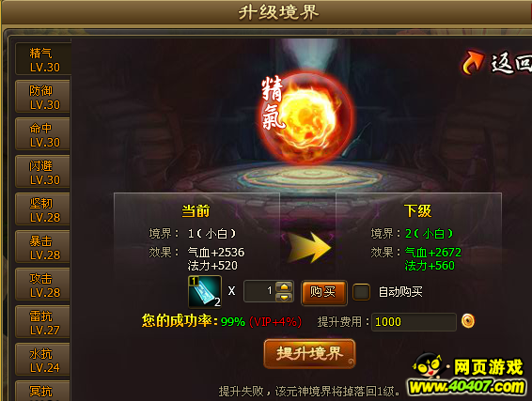Increase item quantity with up stepper arrow
The height and width of the screenshot is (401, 532).
[284, 287]
